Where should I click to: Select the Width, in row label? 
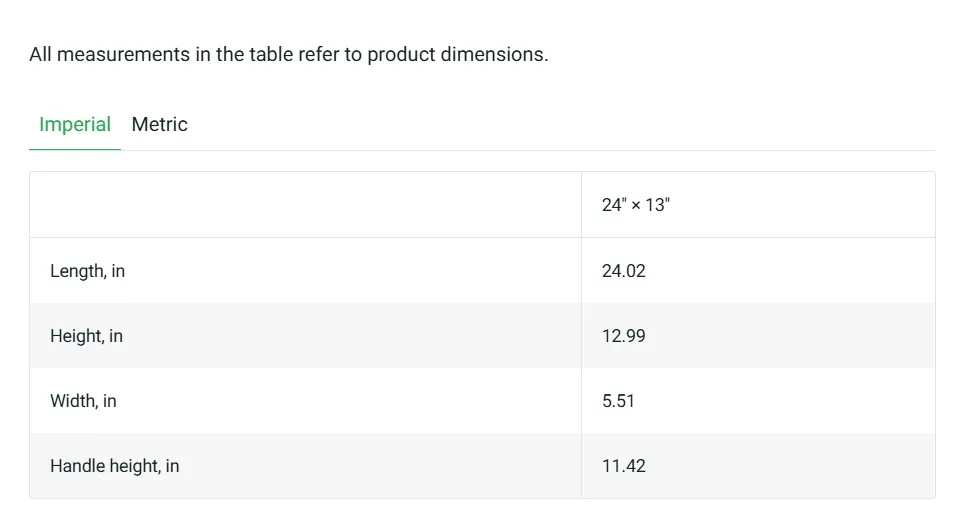[83, 401]
